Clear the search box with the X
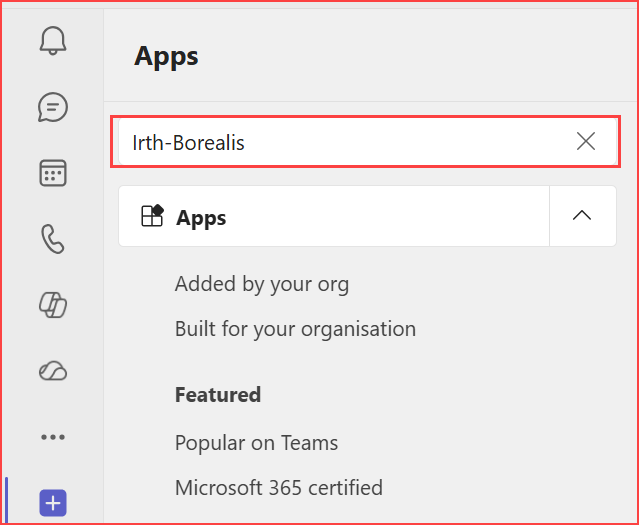The image size is (639, 525). tap(586, 141)
